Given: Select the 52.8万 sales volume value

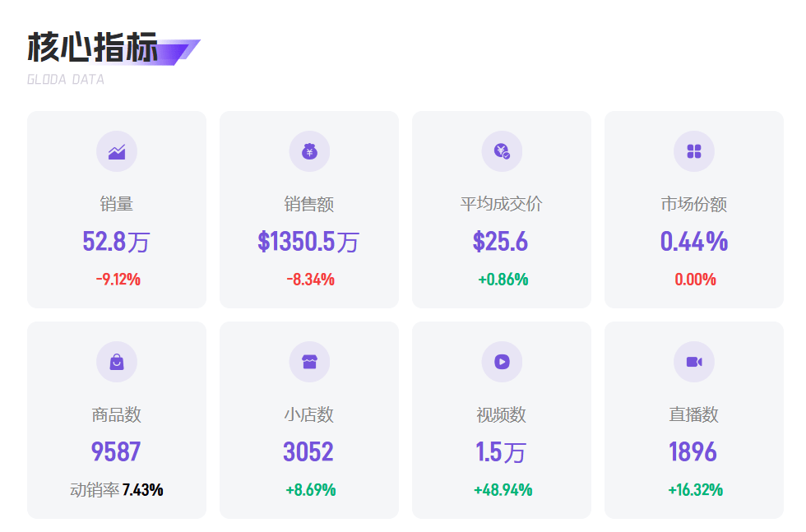Looking at the screenshot, I should [117, 242].
